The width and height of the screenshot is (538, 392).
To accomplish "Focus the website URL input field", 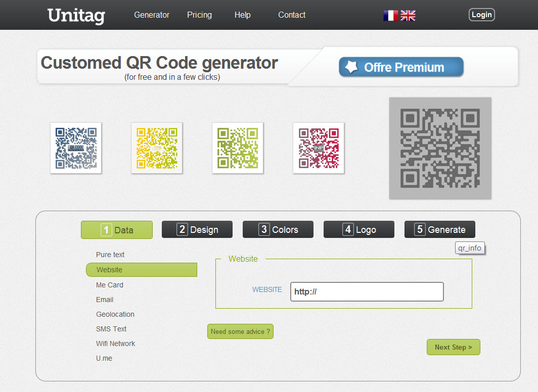I will coord(367,291).
